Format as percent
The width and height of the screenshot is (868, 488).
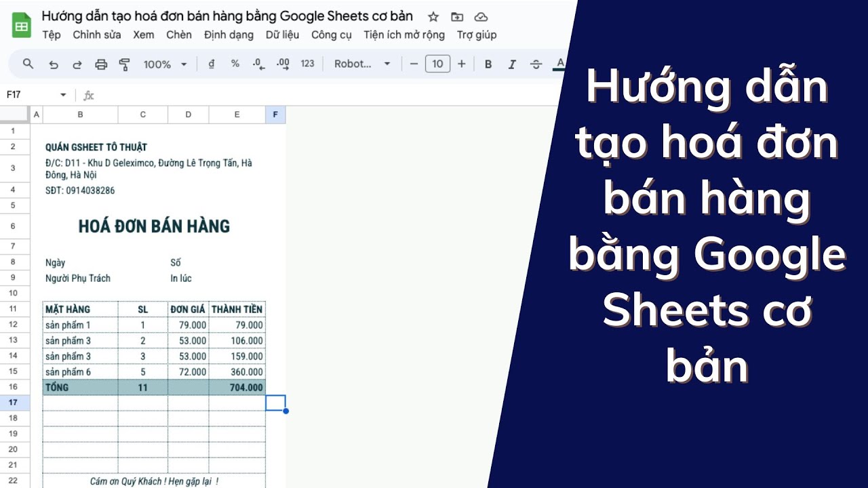235,64
